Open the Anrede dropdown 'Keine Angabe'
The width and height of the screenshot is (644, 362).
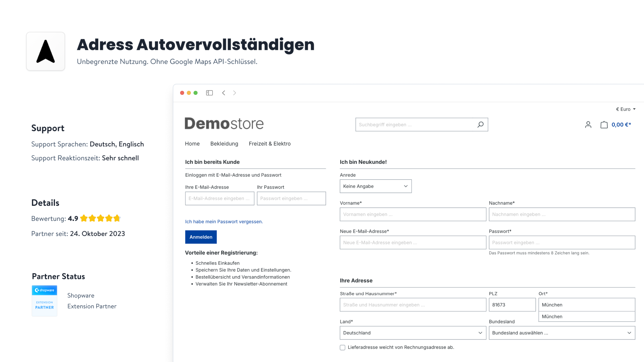point(375,186)
